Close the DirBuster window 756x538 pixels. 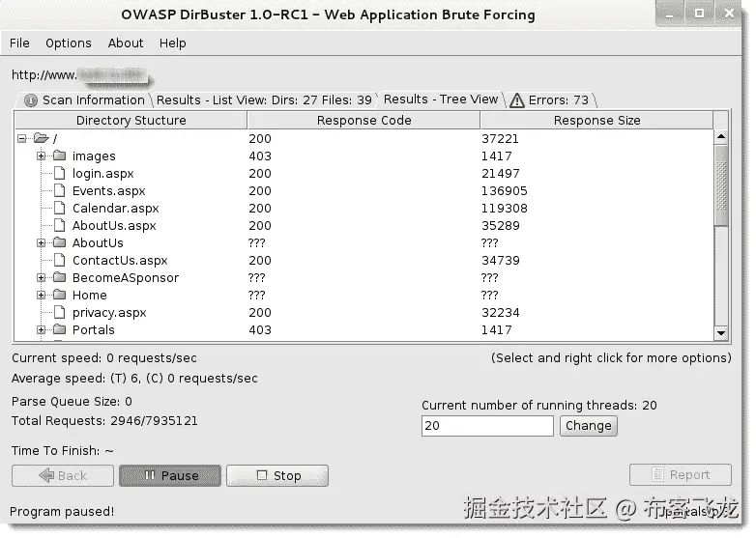point(729,14)
